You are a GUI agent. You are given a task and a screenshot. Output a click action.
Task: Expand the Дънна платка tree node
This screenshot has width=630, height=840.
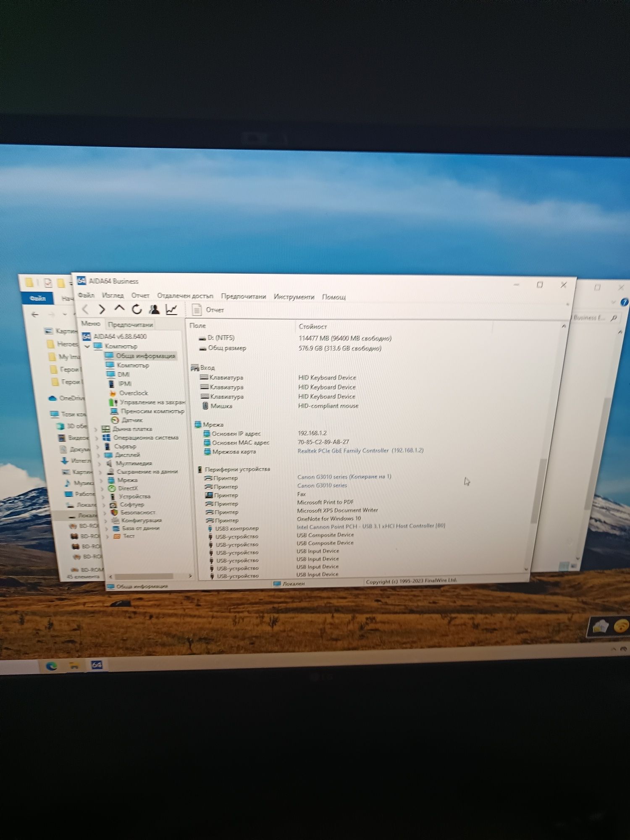(95, 430)
